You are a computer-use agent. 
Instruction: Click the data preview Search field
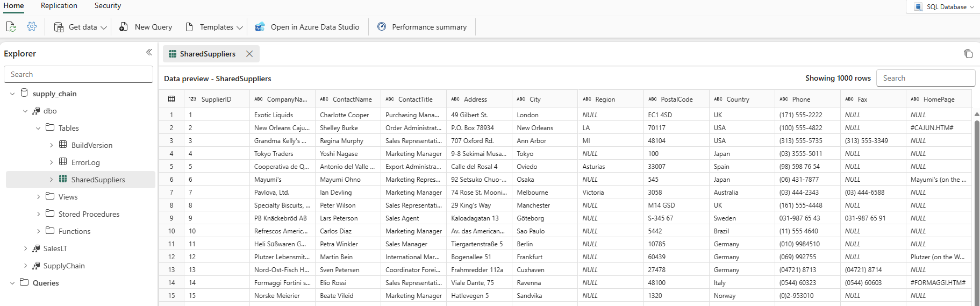926,78
